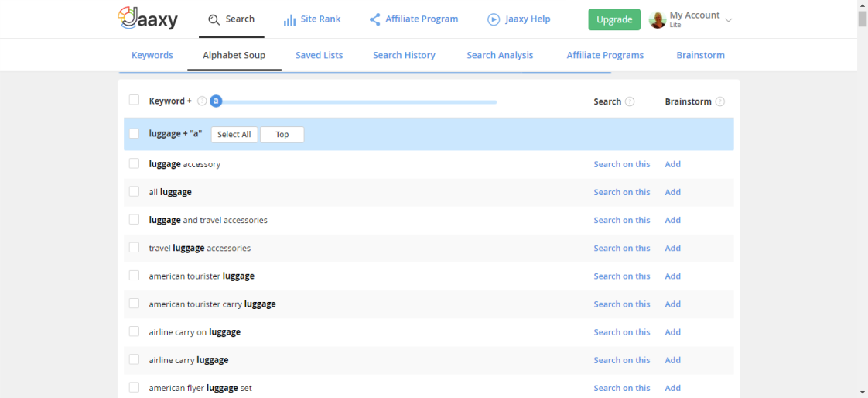
Task: Add american tourister luggage to Brainstorm
Action: pos(672,276)
